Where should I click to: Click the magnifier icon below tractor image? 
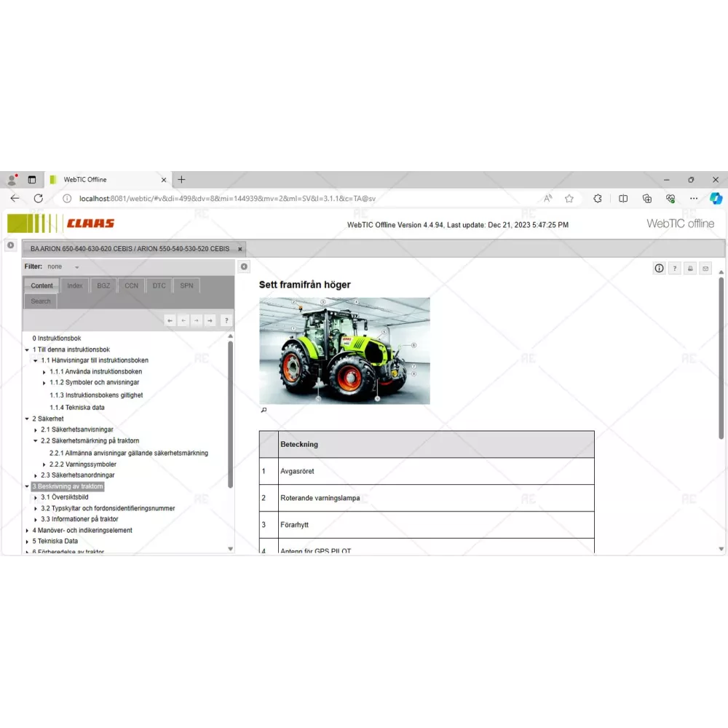pyautogui.click(x=264, y=410)
